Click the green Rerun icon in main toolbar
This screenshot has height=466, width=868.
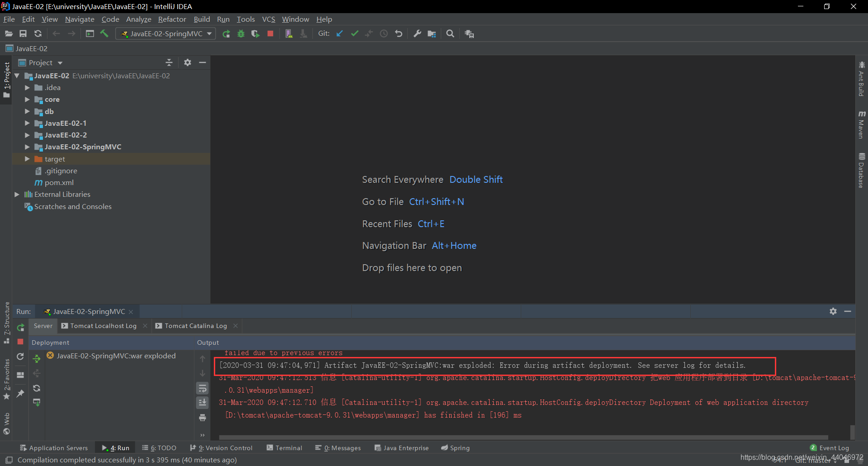[226, 33]
